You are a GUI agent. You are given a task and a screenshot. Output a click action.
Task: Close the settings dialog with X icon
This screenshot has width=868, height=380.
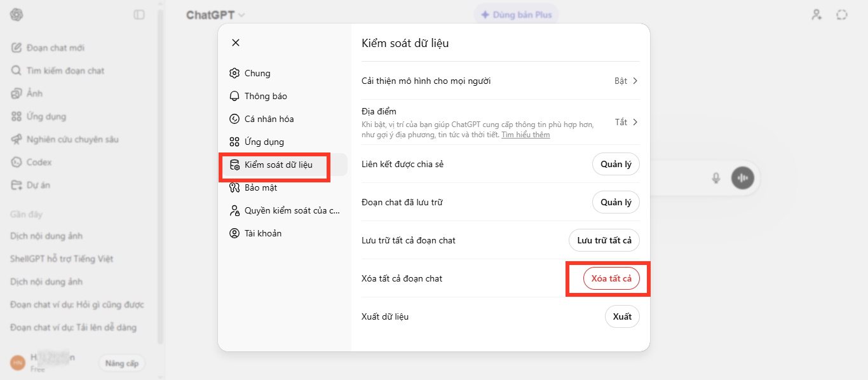point(236,43)
